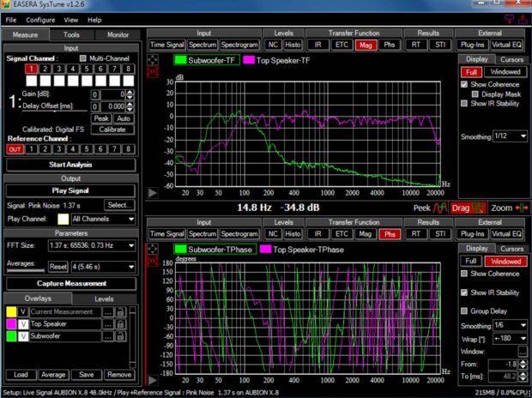Switch to the Monitor tab
Image resolution: width=532 pixels, height=398 pixels.
(118, 34)
